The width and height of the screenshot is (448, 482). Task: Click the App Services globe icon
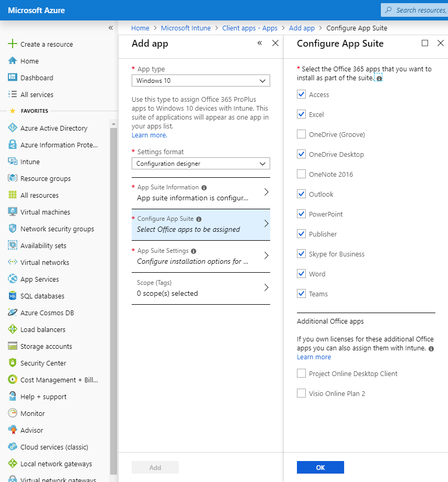(13, 279)
